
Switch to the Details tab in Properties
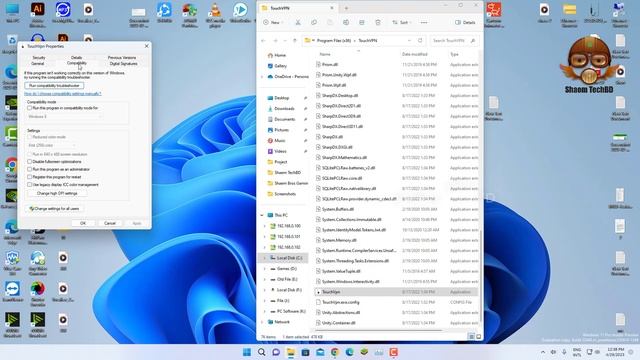[x=76, y=58]
